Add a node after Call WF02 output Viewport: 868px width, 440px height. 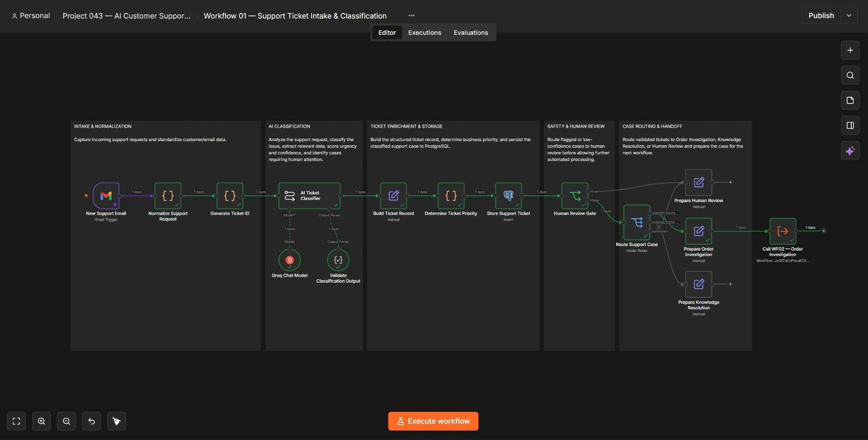pos(824,231)
